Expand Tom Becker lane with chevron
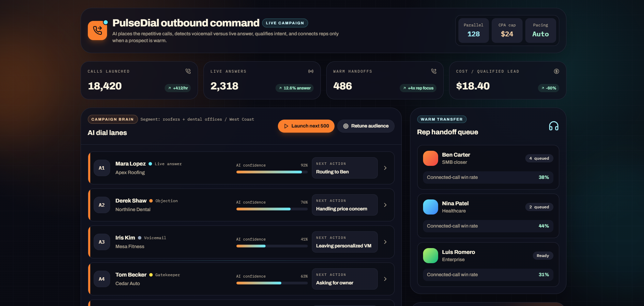 (385, 279)
